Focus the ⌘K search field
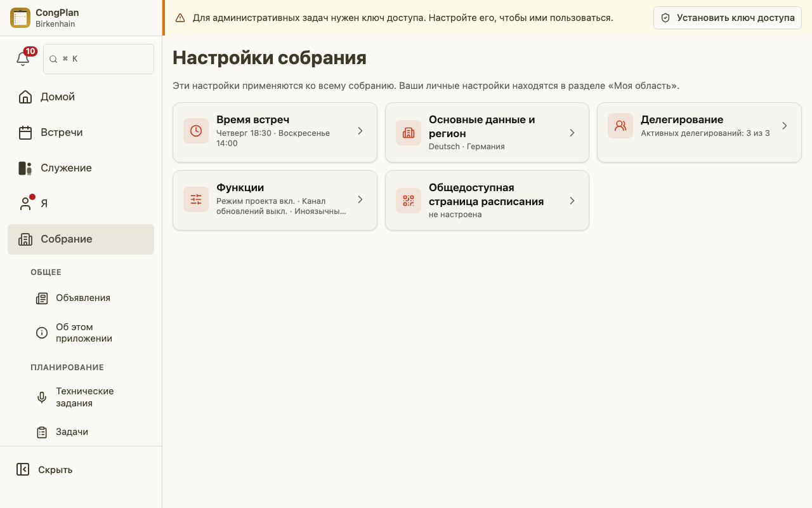 pos(98,59)
